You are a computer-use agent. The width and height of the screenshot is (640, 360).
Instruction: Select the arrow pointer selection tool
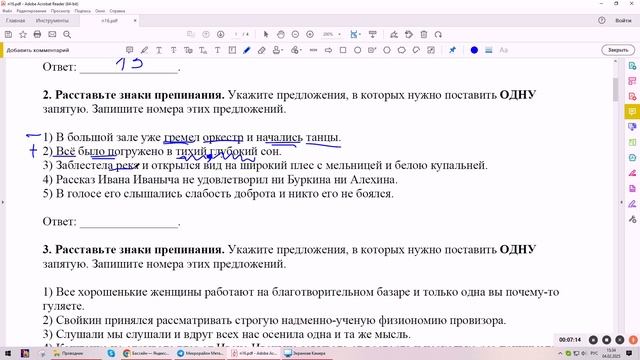(266, 35)
